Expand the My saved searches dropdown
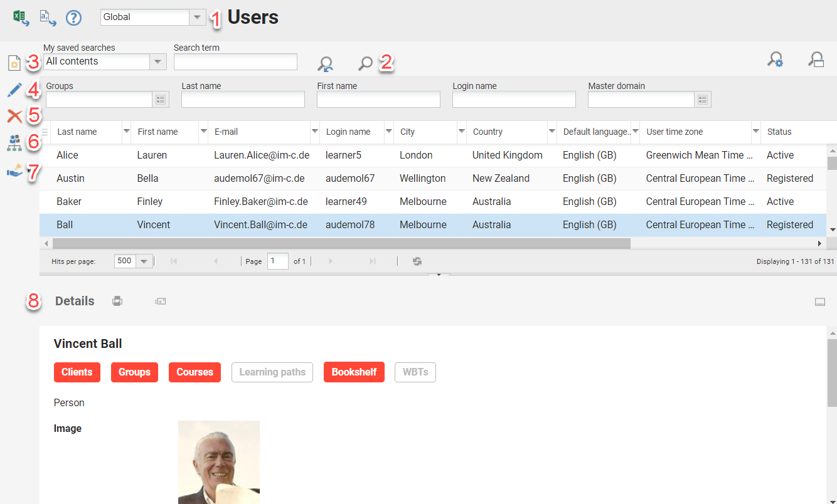 tap(157, 61)
